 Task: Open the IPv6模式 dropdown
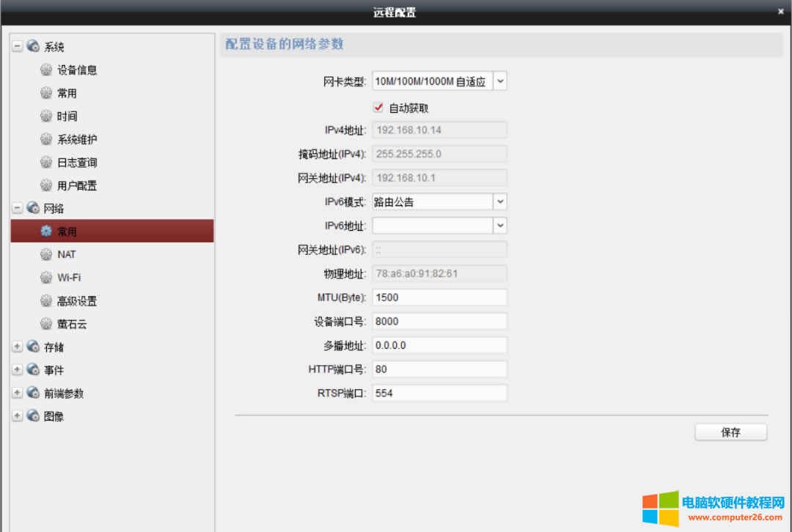point(499,202)
